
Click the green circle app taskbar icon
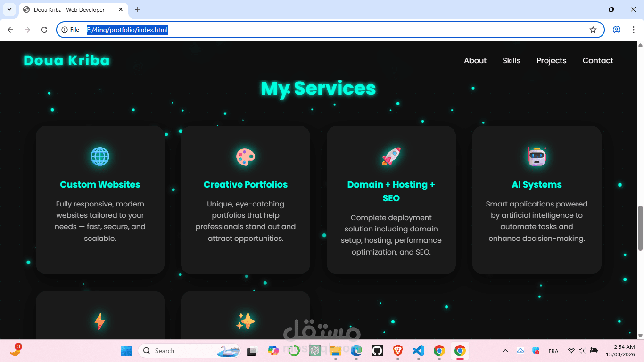tap(294, 351)
